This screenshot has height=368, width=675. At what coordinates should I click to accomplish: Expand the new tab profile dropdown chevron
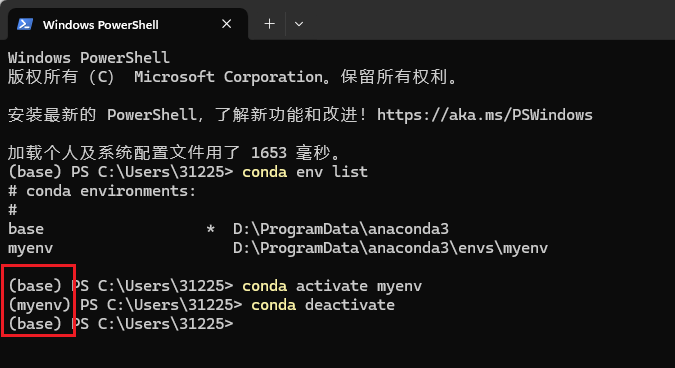coord(299,24)
